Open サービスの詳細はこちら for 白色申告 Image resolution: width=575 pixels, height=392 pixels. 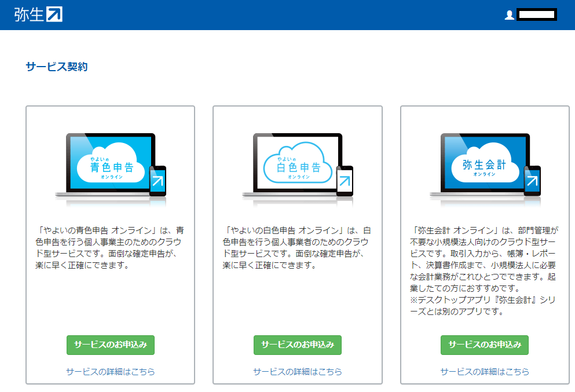[298, 372]
